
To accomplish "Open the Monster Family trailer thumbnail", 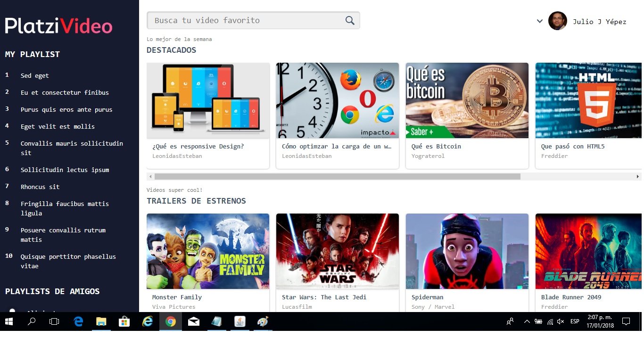I will [208, 251].
